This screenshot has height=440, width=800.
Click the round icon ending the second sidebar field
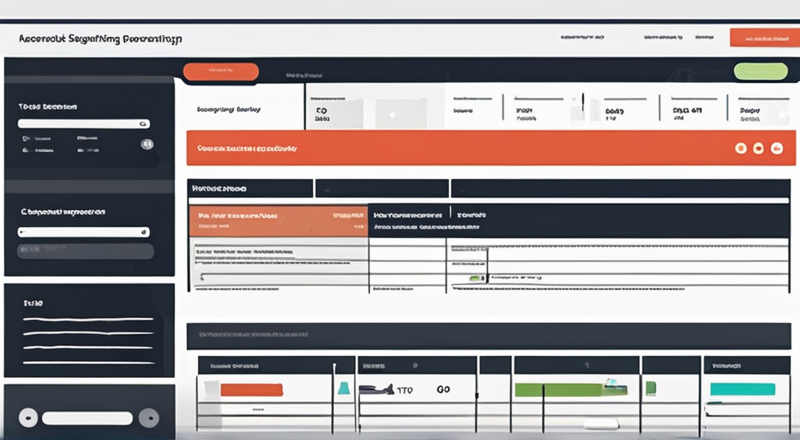click(x=144, y=232)
